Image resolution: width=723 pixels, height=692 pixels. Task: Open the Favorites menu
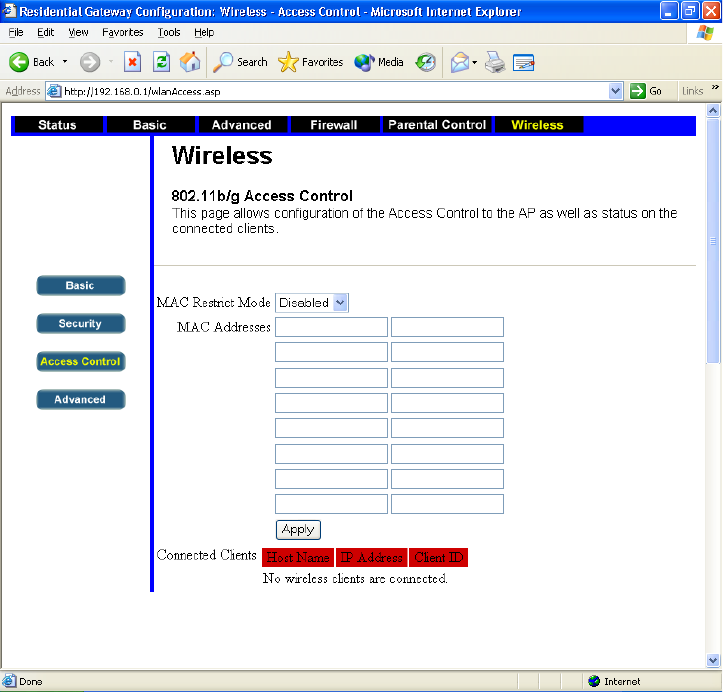point(123,32)
